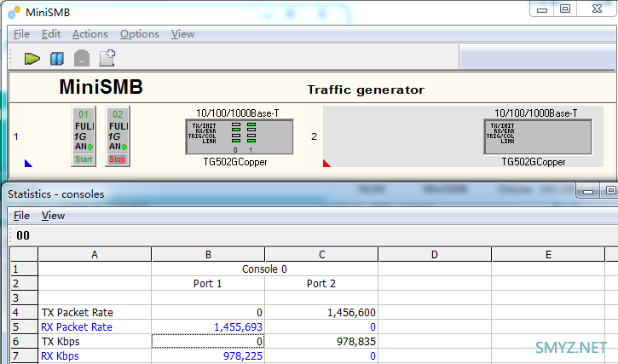Open the Edit menu
Image resolution: width=618 pixels, height=364 pixels.
coord(51,34)
